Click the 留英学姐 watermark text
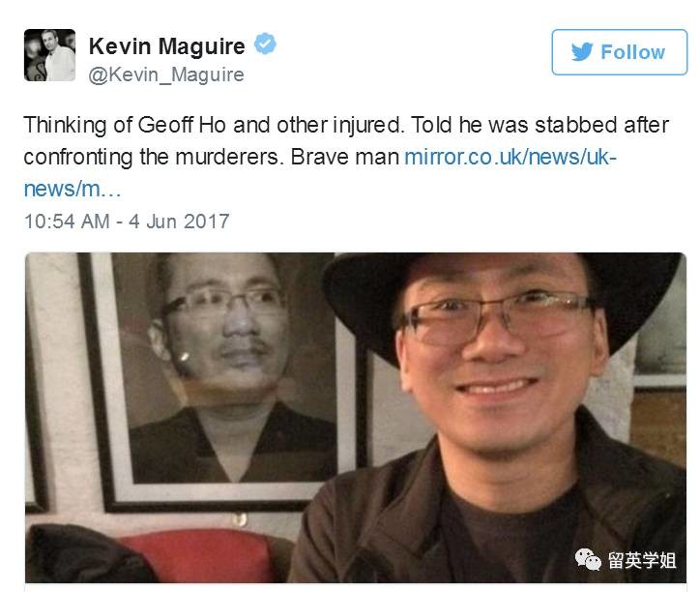Screen dimensions: 700x592 click(642, 560)
